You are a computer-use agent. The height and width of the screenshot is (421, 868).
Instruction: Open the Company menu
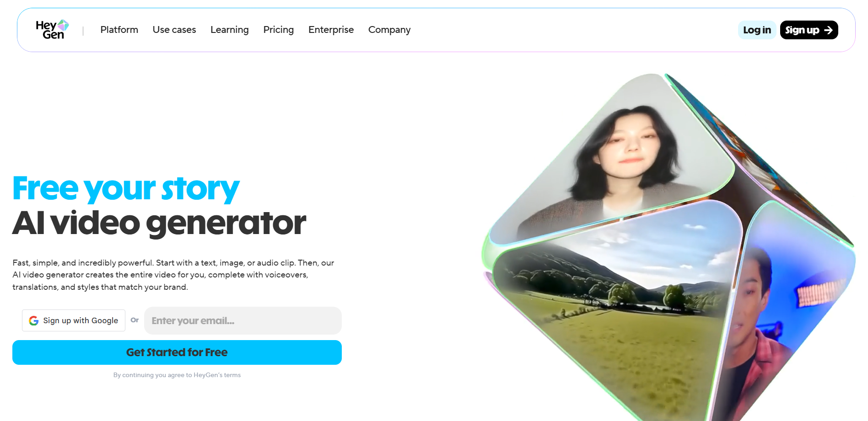(389, 30)
